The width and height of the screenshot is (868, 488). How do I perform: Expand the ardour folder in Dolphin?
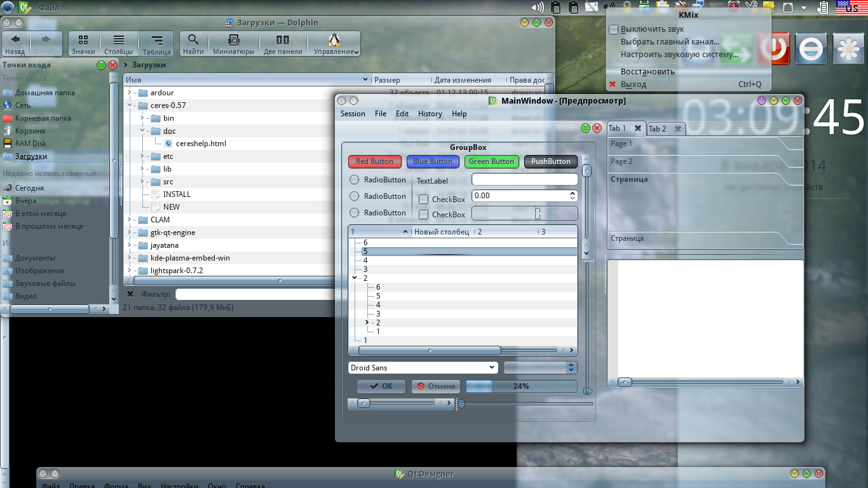(130, 93)
